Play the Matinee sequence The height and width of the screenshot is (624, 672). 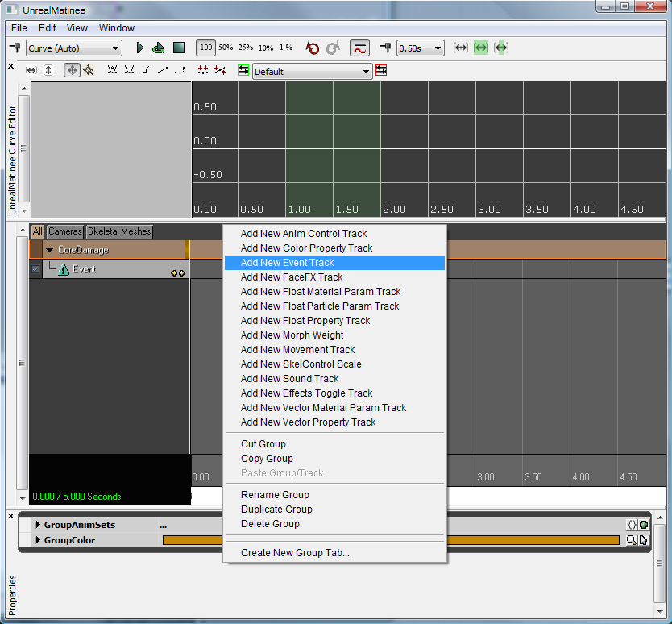tap(139, 48)
